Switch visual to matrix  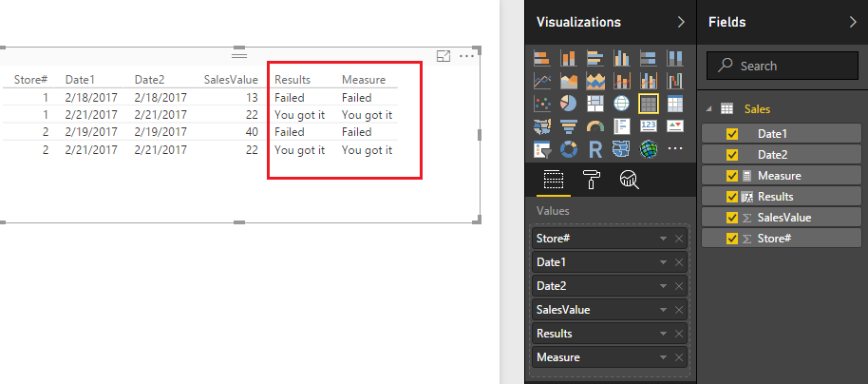(675, 104)
